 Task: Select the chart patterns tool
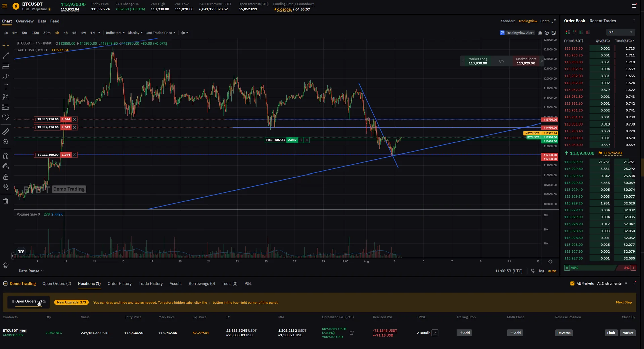(6, 97)
